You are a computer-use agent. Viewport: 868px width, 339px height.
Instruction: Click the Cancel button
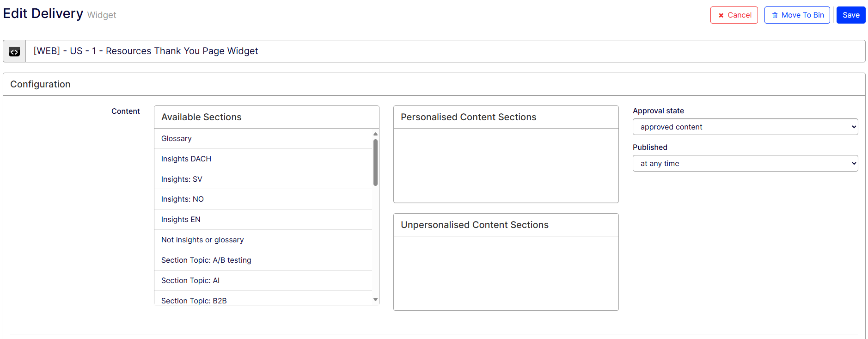coord(734,15)
